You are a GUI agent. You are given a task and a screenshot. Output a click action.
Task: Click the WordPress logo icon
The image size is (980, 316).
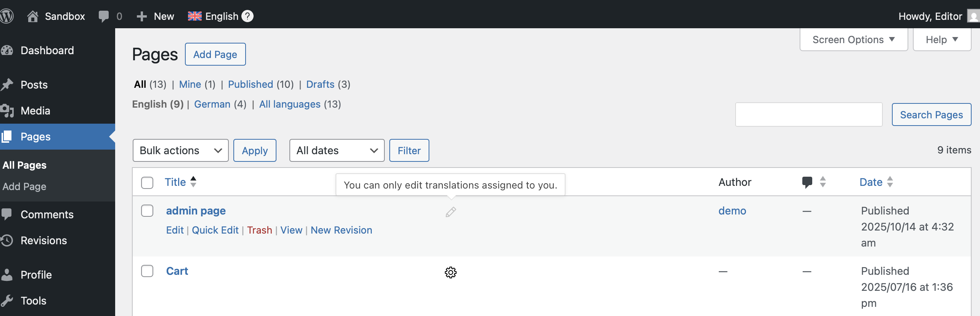click(6, 16)
